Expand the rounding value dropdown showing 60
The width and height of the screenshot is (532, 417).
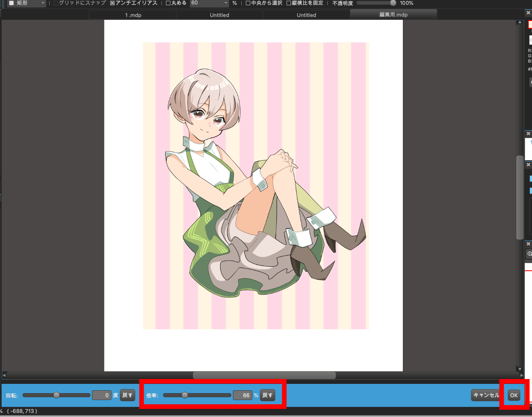click(226, 3)
